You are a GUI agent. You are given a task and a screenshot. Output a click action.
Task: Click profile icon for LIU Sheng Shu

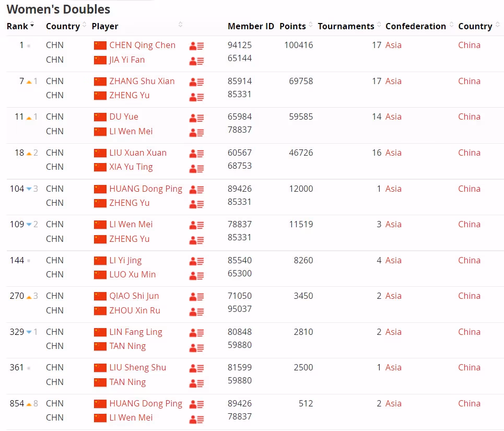[x=196, y=369]
